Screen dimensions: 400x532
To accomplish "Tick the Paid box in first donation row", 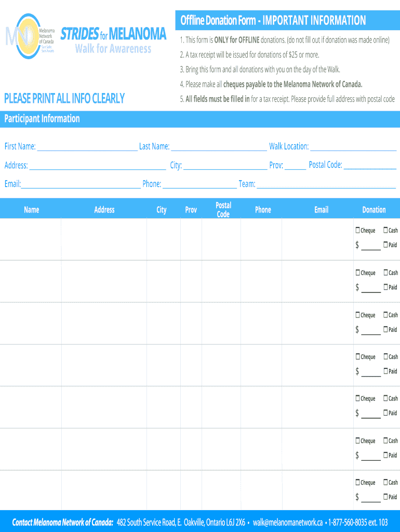I will [385, 245].
